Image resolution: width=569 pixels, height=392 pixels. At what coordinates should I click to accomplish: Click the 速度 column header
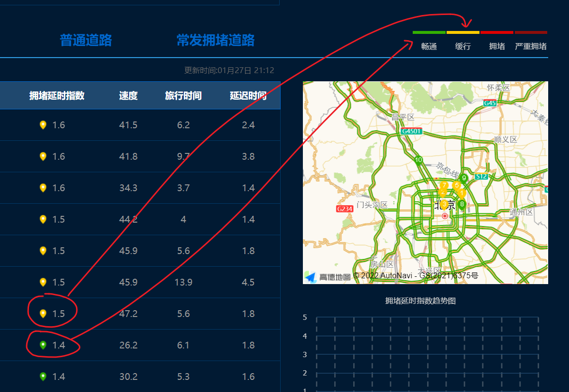(x=128, y=95)
